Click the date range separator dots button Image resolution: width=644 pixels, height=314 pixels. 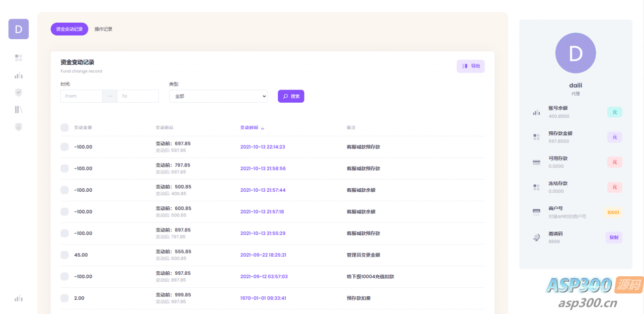click(110, 96)
